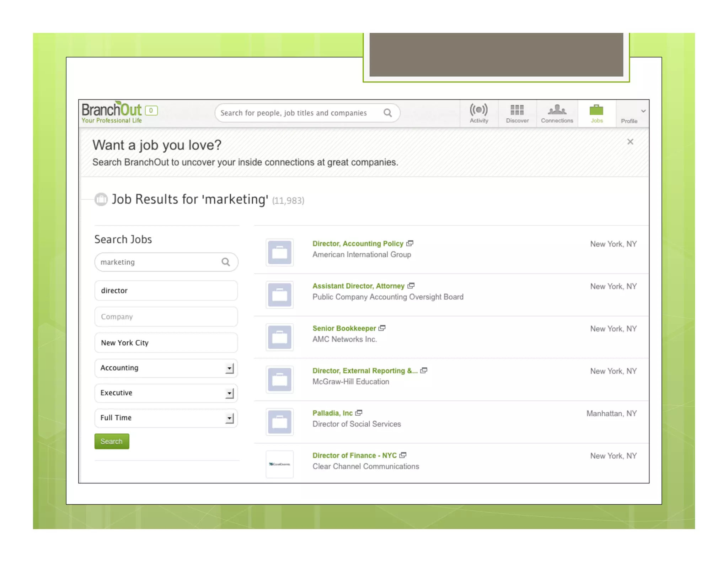
Task: Expand the Full Time job type dropdown
Action: (230, 418)
